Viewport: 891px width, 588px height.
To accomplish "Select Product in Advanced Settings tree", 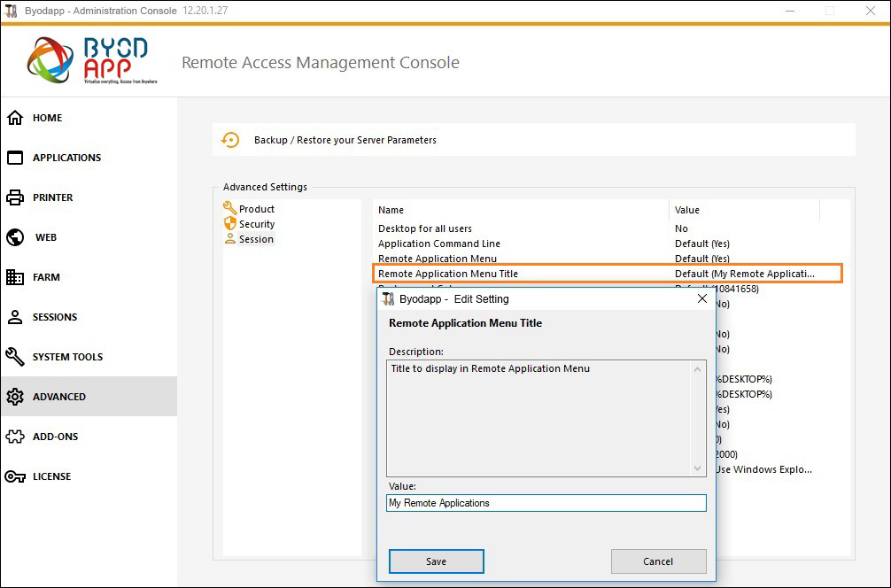I will (256, 209).
